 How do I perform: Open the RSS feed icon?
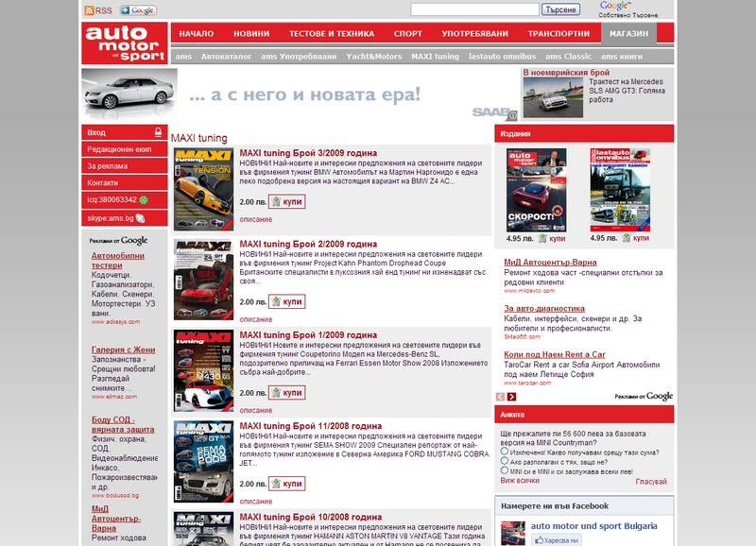89,10
